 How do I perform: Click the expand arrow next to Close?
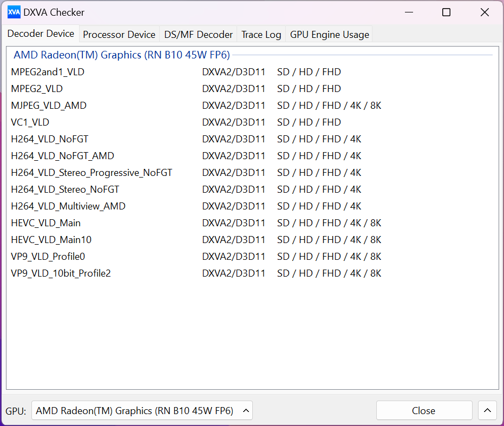point(488,410)
